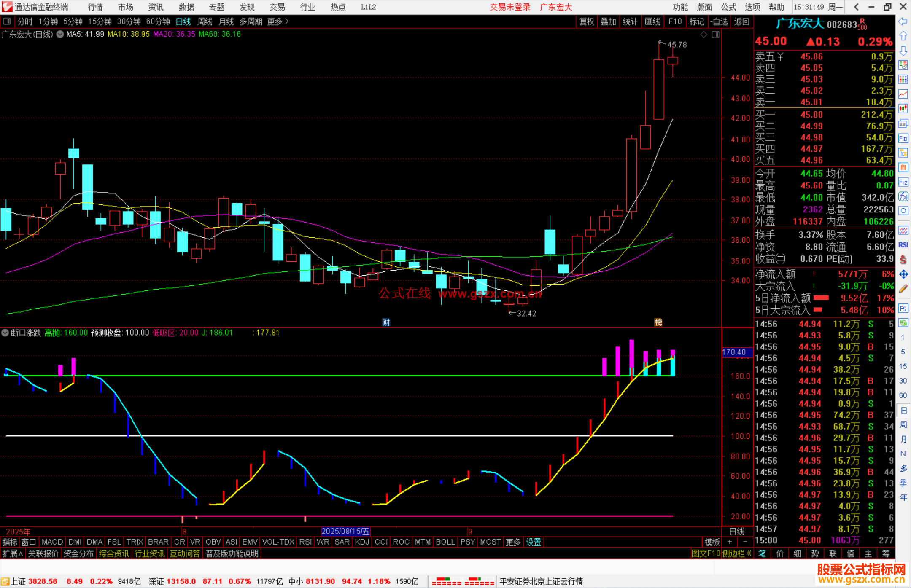Screen dimensions: 911x588
Task: Click the FS icon in right sidebar
Action: [x=903, y=309]
